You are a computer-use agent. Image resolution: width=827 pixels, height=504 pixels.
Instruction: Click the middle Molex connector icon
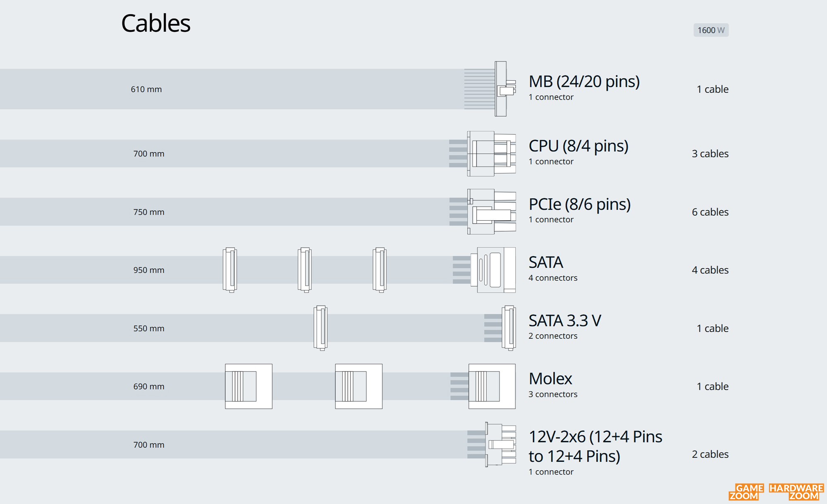(359, 386)
